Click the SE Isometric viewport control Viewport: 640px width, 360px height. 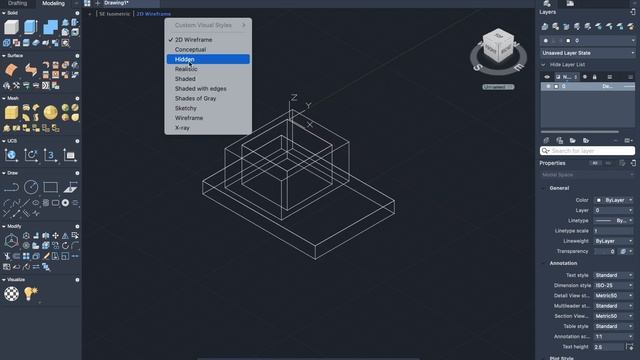115,14
